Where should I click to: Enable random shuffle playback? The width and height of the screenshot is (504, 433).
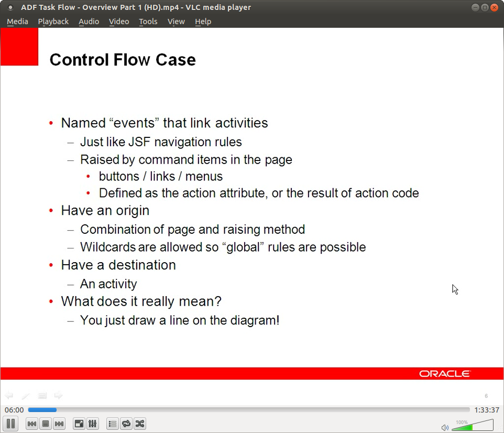pos(139,424)
